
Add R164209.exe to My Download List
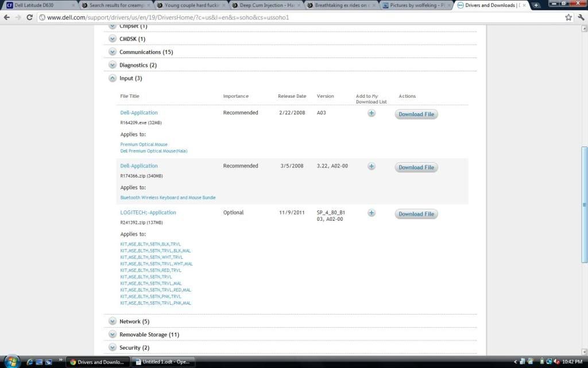click(x=372, y=113)
